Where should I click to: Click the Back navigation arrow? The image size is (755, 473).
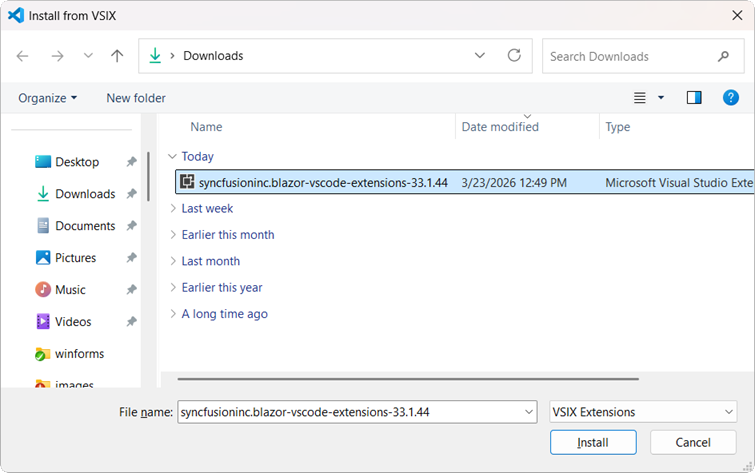[x=23, y=56]
